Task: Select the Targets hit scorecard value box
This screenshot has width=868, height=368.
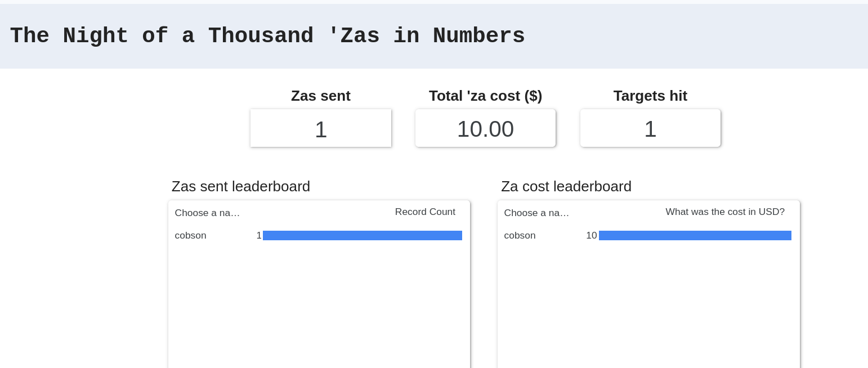Action: pos(650,129)
